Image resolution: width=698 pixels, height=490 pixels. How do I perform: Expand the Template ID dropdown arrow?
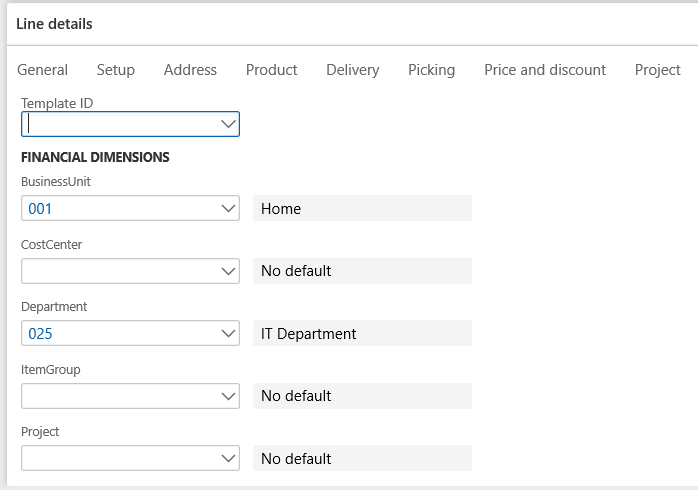228,124
